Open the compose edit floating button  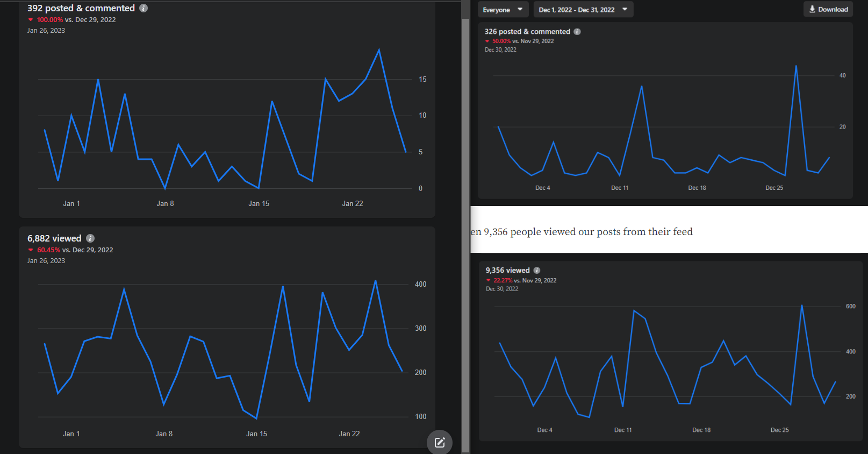tap(440, 442)
